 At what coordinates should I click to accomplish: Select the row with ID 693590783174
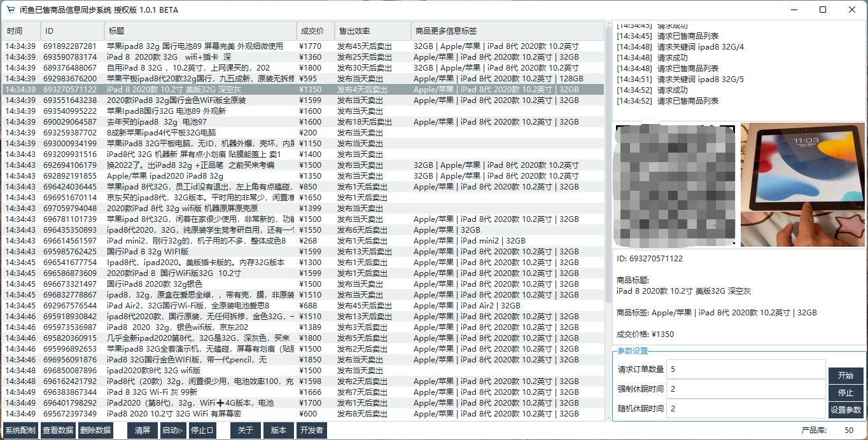303,57
